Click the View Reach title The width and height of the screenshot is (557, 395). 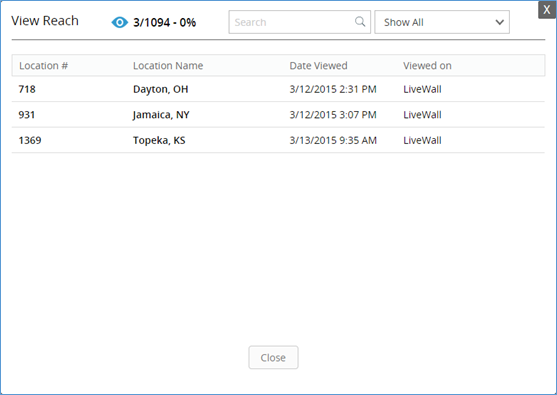pyautogui.click(x=45, y=21)
